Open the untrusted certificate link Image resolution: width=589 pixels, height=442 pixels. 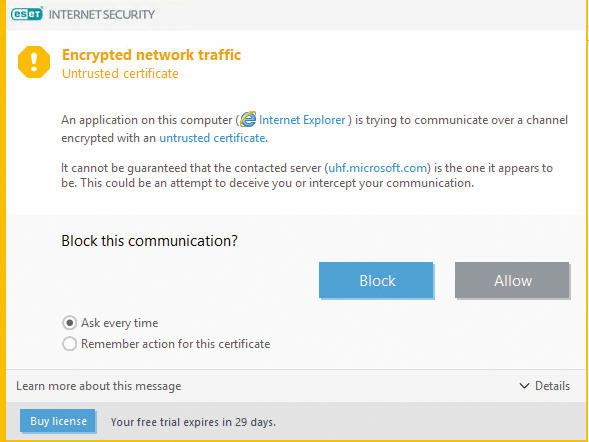213,138
